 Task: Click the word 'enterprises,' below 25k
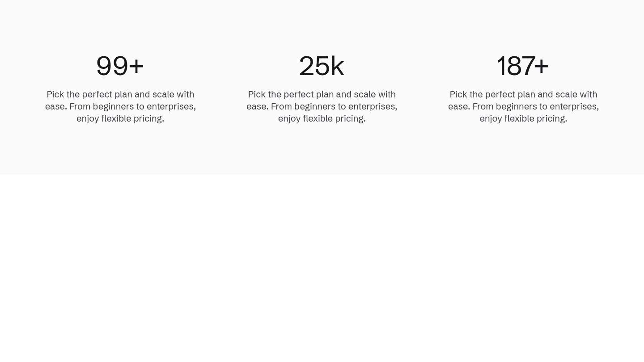pos(373,106)
